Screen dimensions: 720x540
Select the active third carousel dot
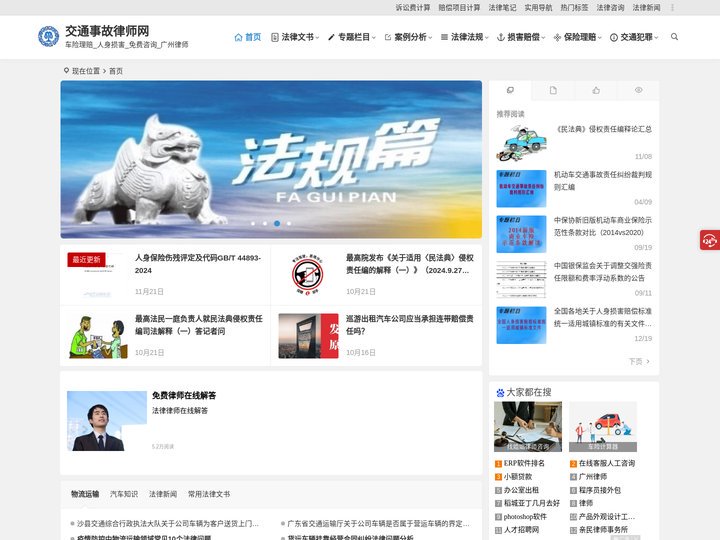point(277,224)
